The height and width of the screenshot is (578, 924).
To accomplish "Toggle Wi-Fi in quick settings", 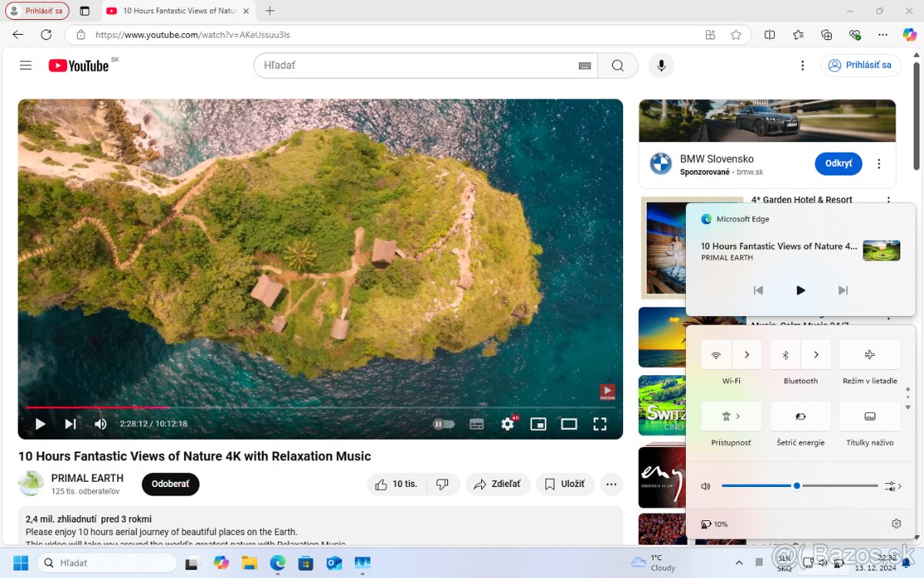I will [716, 355].
